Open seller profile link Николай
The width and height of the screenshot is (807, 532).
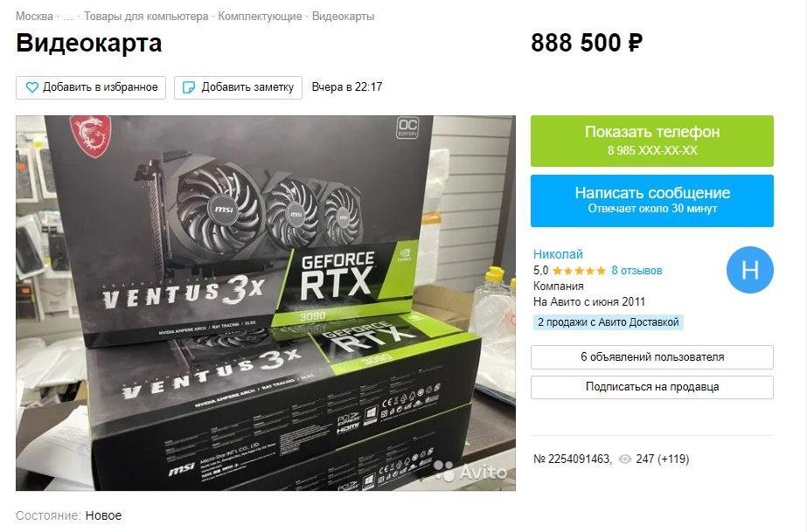click(x=558, y=254)
